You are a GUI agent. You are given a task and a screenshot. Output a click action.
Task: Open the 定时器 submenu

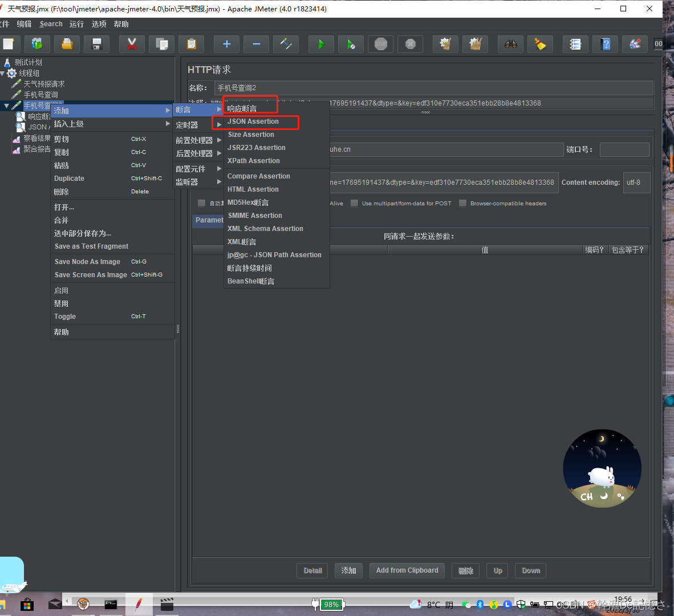pyautogui.click(x=198, y=125)
